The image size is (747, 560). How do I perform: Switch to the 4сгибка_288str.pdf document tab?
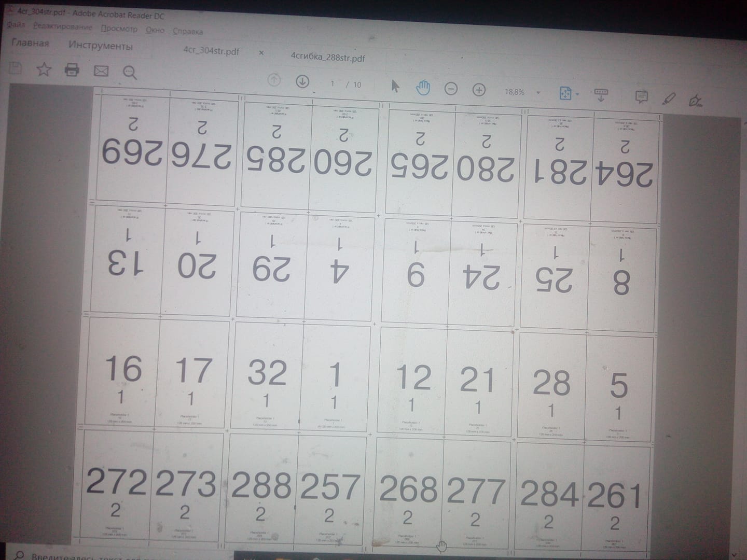328,57
